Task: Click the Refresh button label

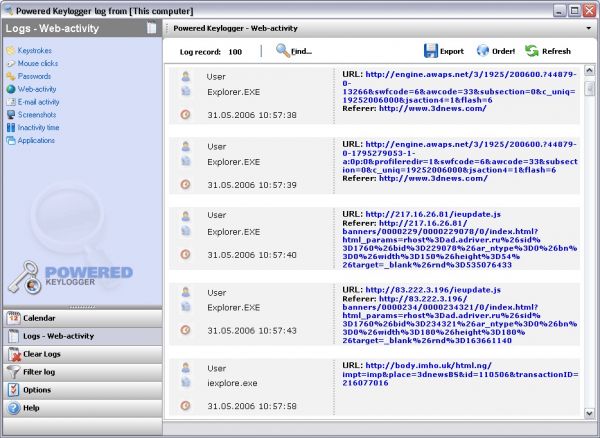Action: point(556,51)
